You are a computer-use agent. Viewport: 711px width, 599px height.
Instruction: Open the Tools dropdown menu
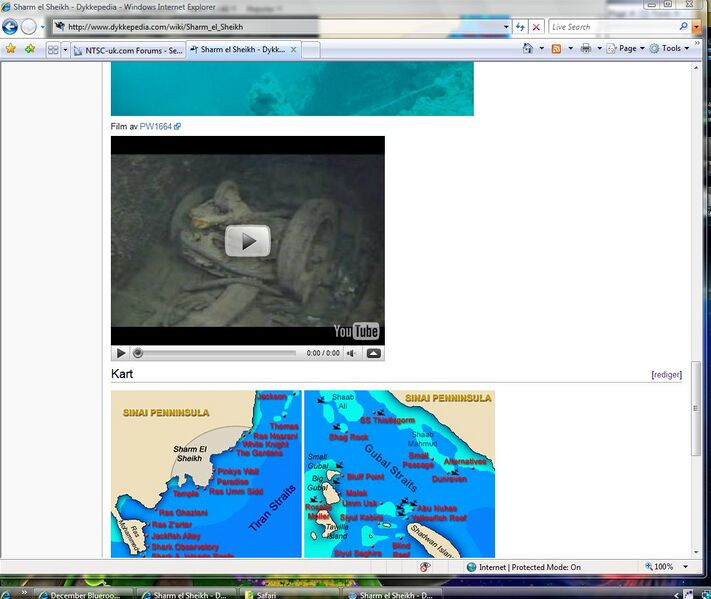[x=670, y=48]
